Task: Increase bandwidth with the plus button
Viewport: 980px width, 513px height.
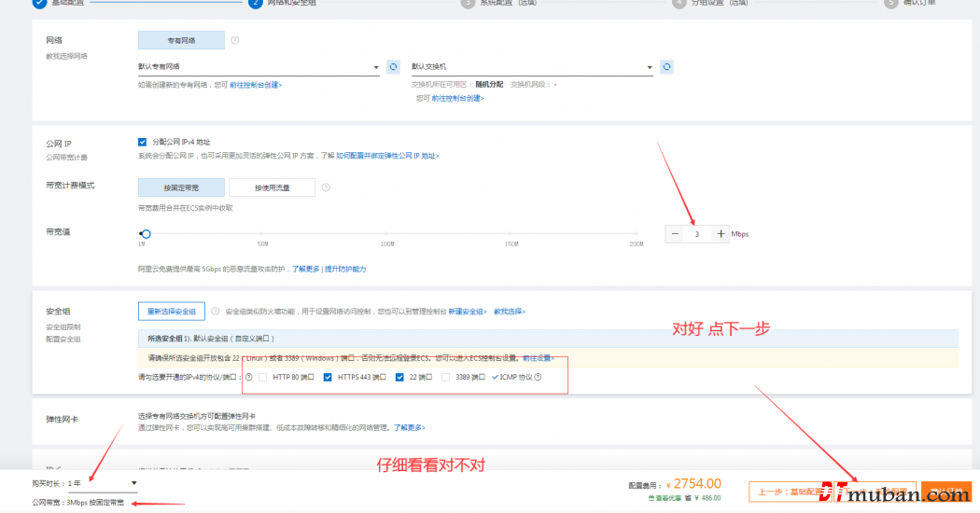Action: 721,234
